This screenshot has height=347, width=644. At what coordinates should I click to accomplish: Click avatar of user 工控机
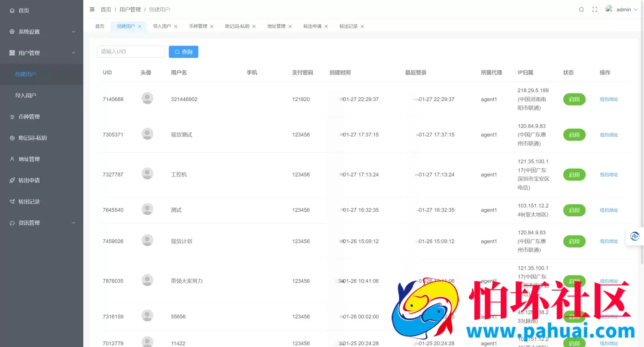click(147, 174)
